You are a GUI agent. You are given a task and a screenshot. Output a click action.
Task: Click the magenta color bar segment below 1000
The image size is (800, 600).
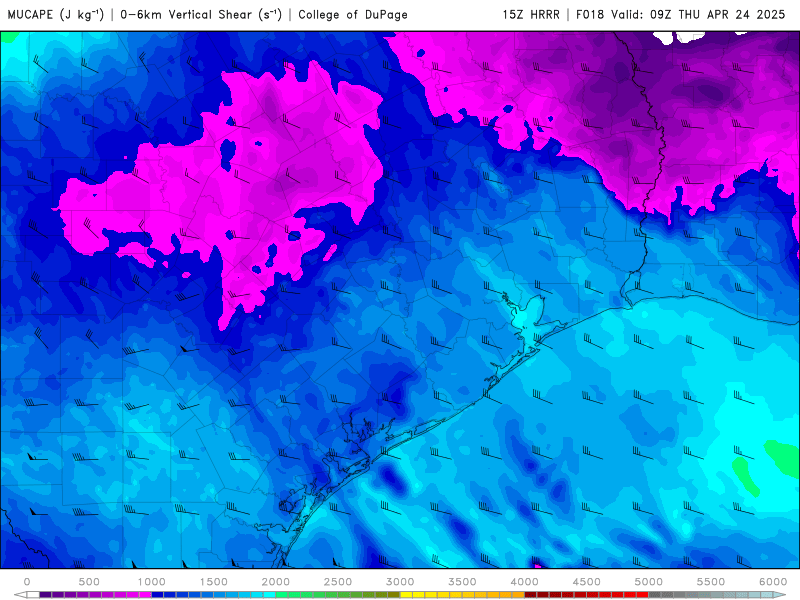[x=145, y=595]
